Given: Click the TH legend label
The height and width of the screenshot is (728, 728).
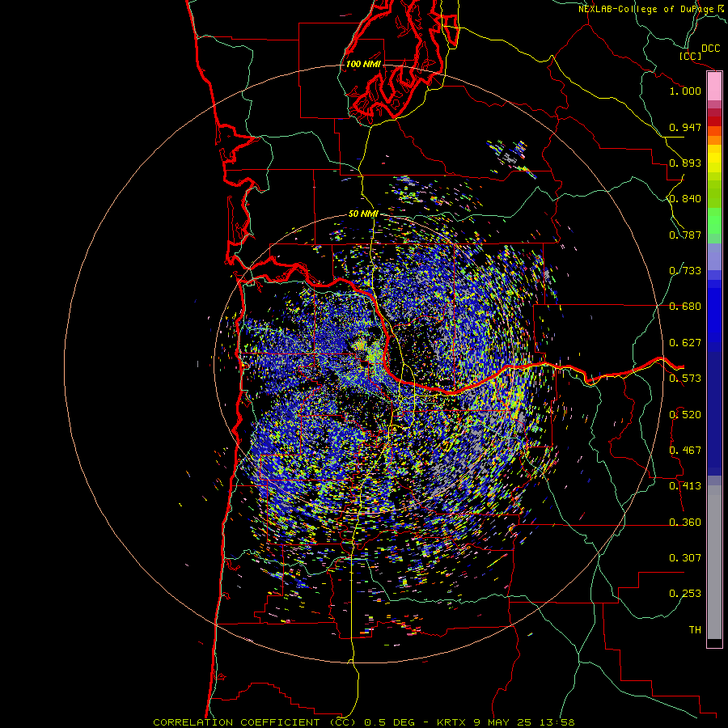Looking at the screenshot, I should [x=695, y=630].
